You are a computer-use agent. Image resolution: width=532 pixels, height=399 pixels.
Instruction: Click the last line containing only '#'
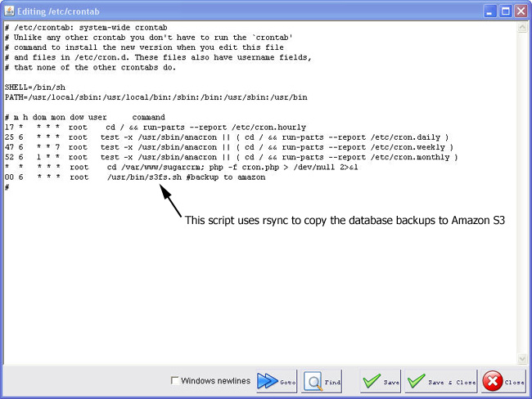[7, 187]
